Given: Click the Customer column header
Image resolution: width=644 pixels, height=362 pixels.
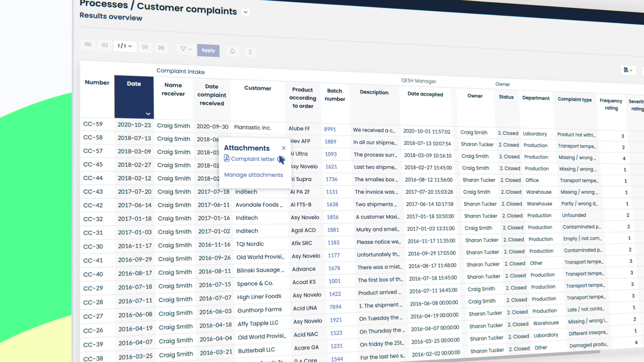Looking at the screenshot, I should point(258,88).
